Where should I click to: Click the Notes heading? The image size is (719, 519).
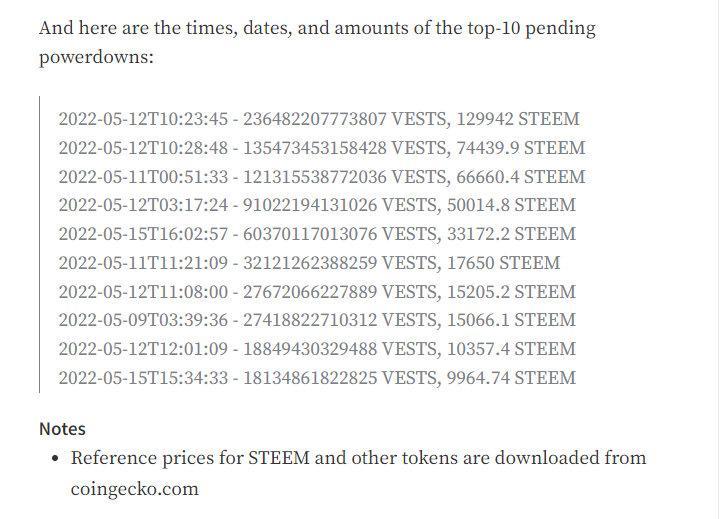point(62,428)
